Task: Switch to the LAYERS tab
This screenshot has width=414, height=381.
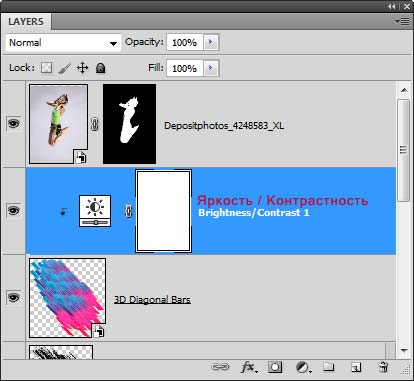Action: click(26, 22)
